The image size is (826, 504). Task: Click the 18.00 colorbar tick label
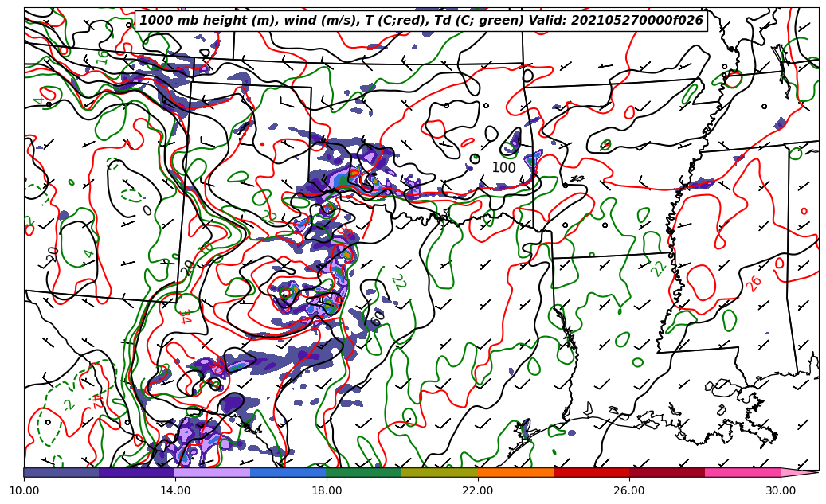tap(326, 490)
